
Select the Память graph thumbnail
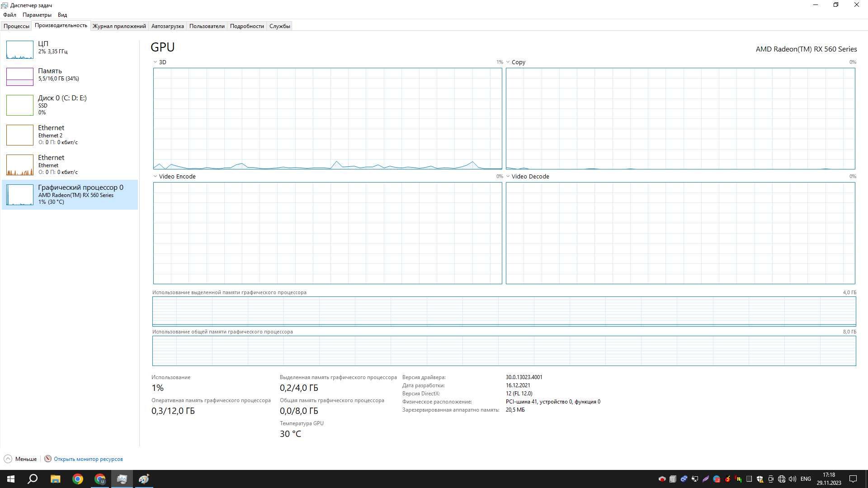point(20,77)
